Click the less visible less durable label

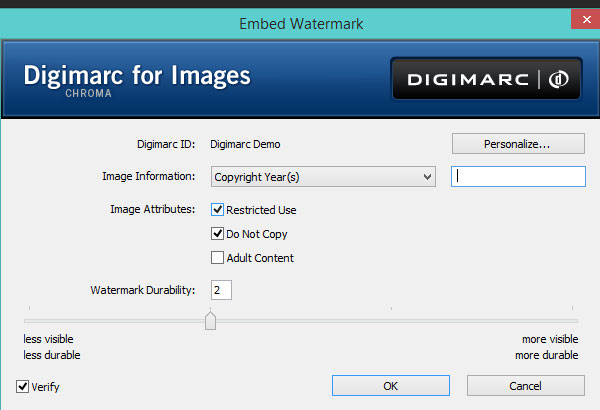pos(52,347)
